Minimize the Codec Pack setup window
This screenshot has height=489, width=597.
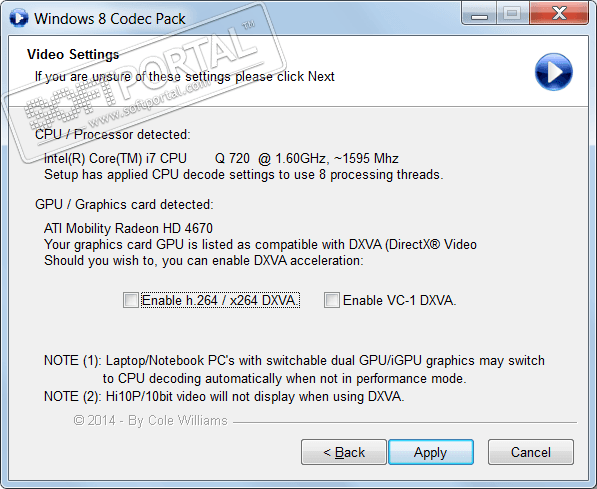[x=479, y=14]
